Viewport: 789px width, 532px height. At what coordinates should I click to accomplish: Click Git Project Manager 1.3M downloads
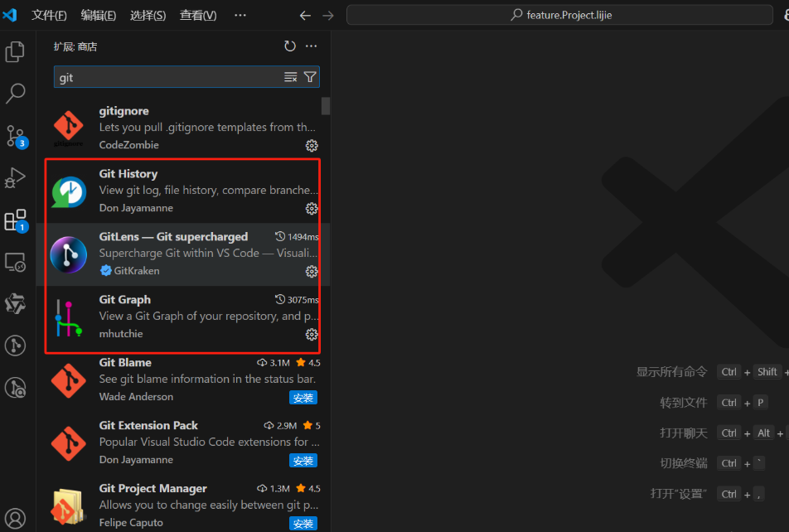click(273, 488)
